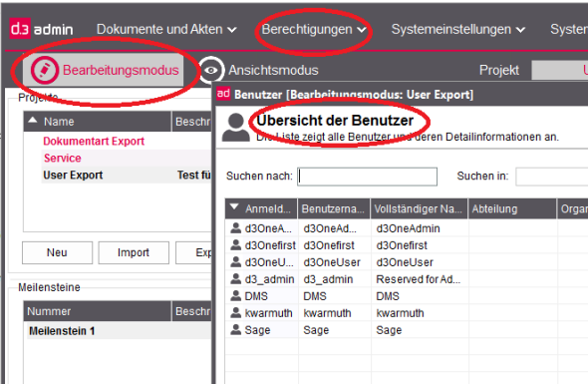
Task: Sort by the Anmeld... column header
Action: 261,208
